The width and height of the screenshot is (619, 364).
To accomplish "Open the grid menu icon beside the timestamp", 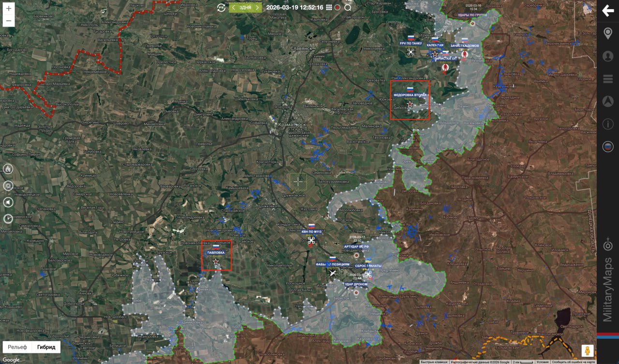I will tap(329, 7).
